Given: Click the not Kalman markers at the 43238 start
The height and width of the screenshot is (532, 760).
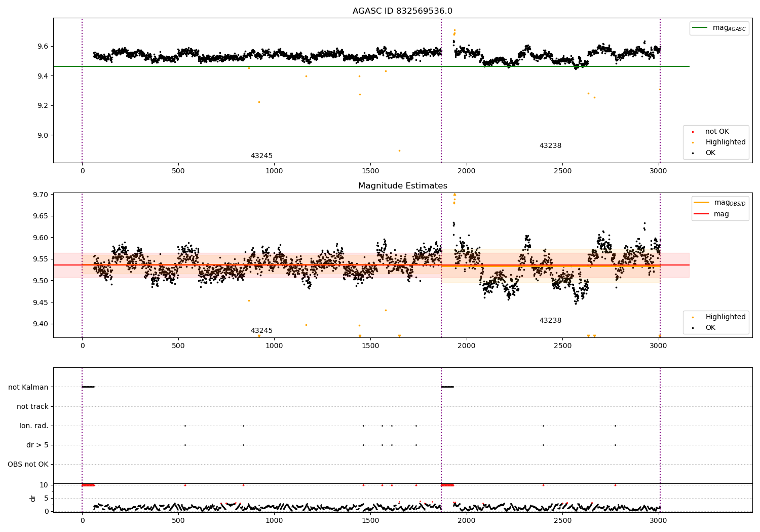Looking at the screenshot, I should pyautogui.click(x=447, y=387).
